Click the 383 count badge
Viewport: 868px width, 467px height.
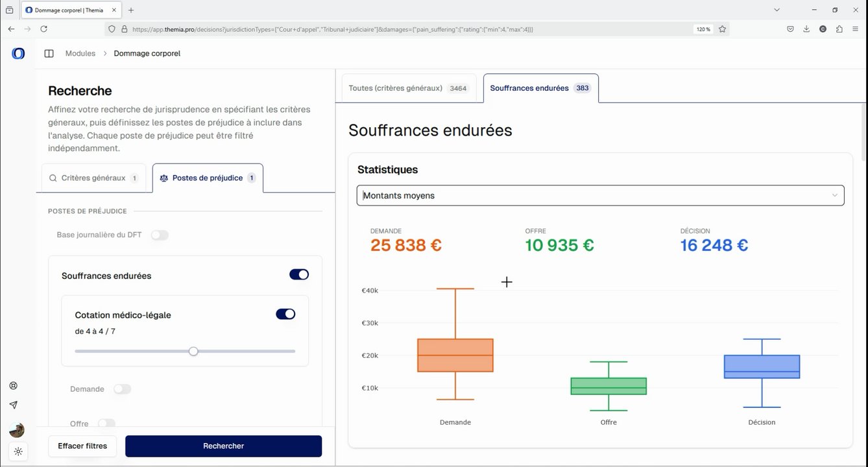(583, 88)
